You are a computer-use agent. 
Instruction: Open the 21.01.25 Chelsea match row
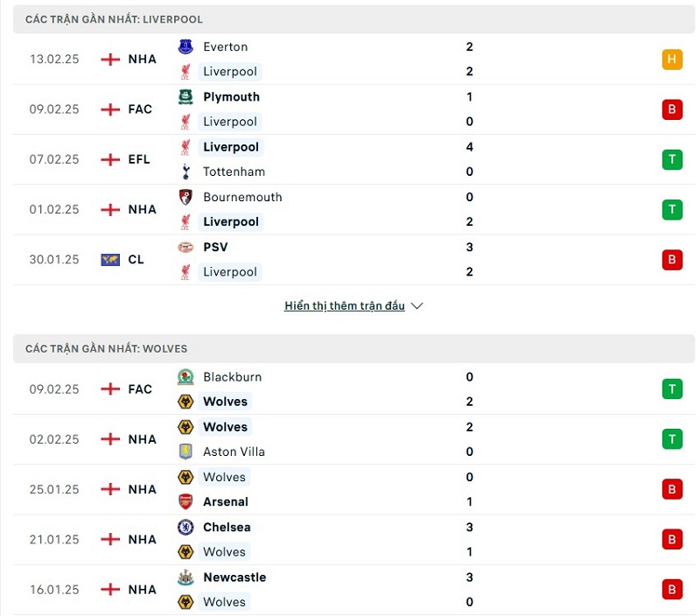(350, 540)
